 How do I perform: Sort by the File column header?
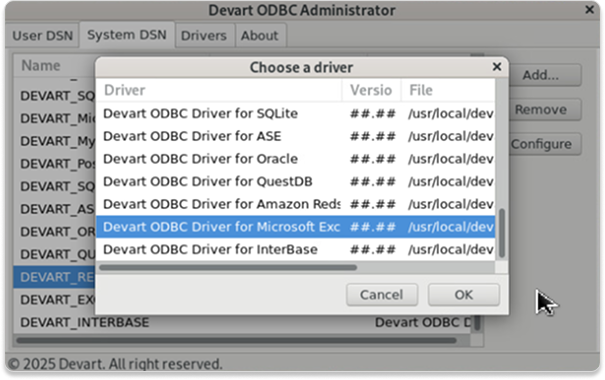click(448, 90)
